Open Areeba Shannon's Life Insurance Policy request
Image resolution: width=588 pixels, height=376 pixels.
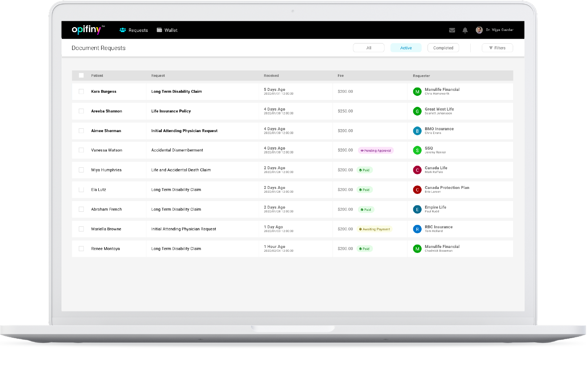171,111
